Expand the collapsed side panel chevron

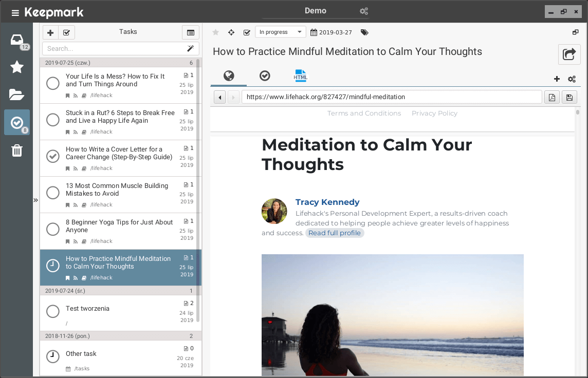[x=36, y=200]
